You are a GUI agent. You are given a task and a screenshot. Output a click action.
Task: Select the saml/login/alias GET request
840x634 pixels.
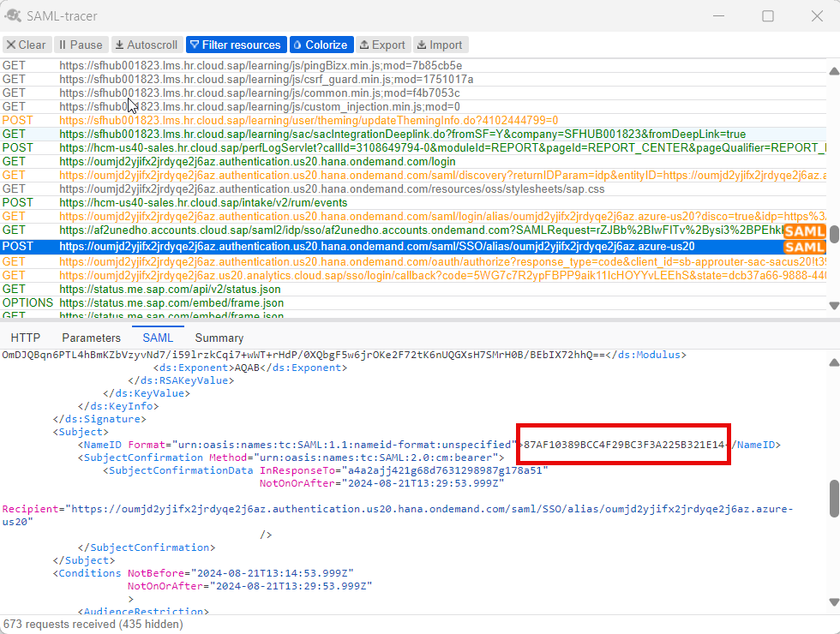[x=412, y=216]
